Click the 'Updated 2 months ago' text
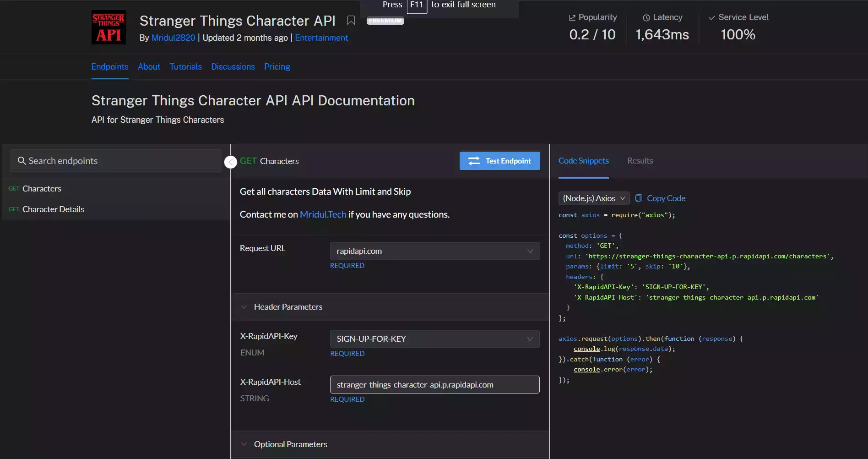The height and width of the screenshot is (459, 868). [x=245, y=38]
